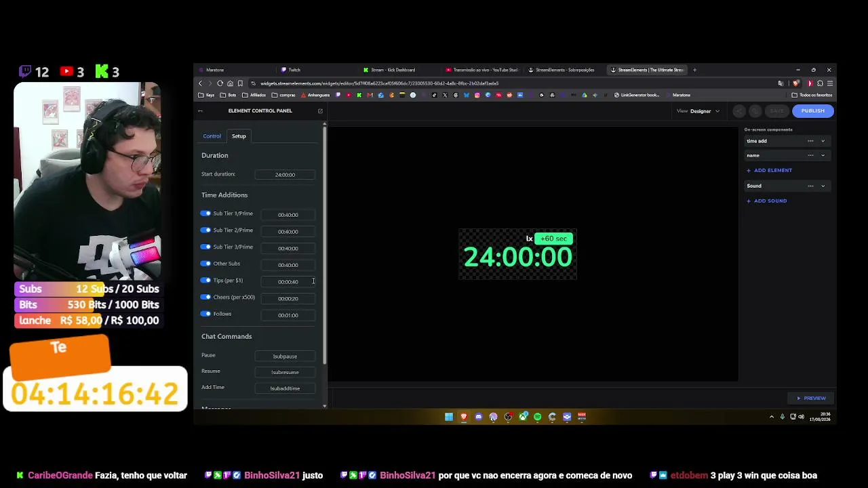Open the Brave Shields icon in the address bar
The height and width of the screenshot is (488, 868).
point(796,83)
